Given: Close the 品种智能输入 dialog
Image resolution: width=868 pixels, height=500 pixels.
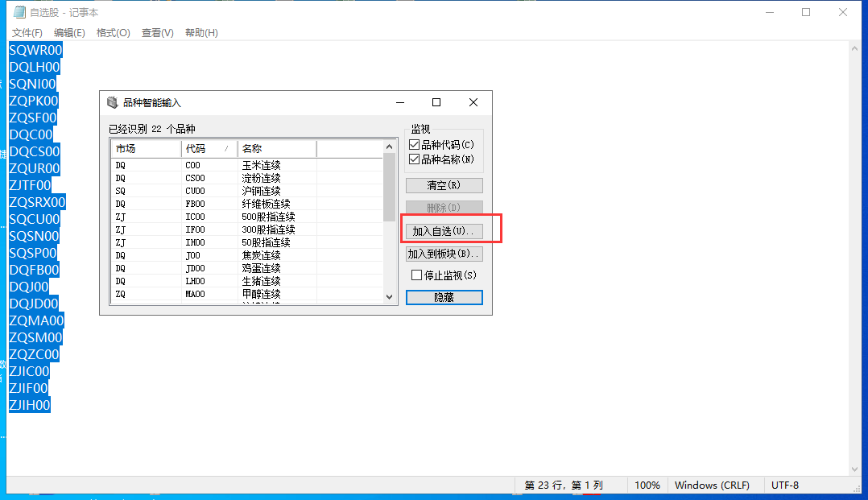Looking at the screenshot, I should [473, 102].
